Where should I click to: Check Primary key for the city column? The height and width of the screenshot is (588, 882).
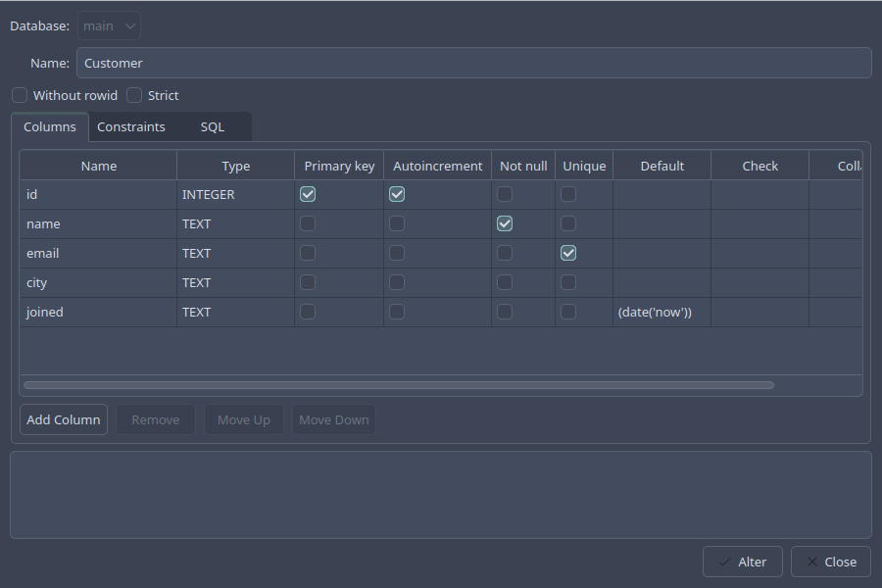[308, 282]
